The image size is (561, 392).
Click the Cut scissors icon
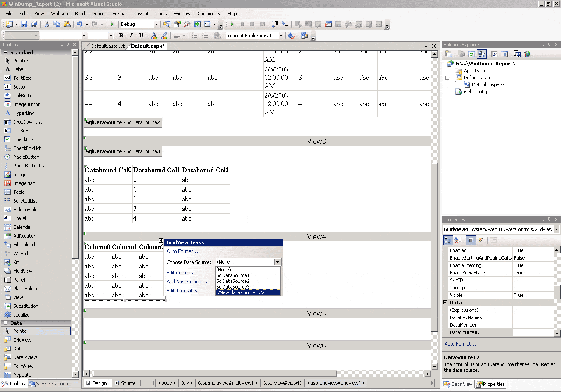(x=46, y=25)
